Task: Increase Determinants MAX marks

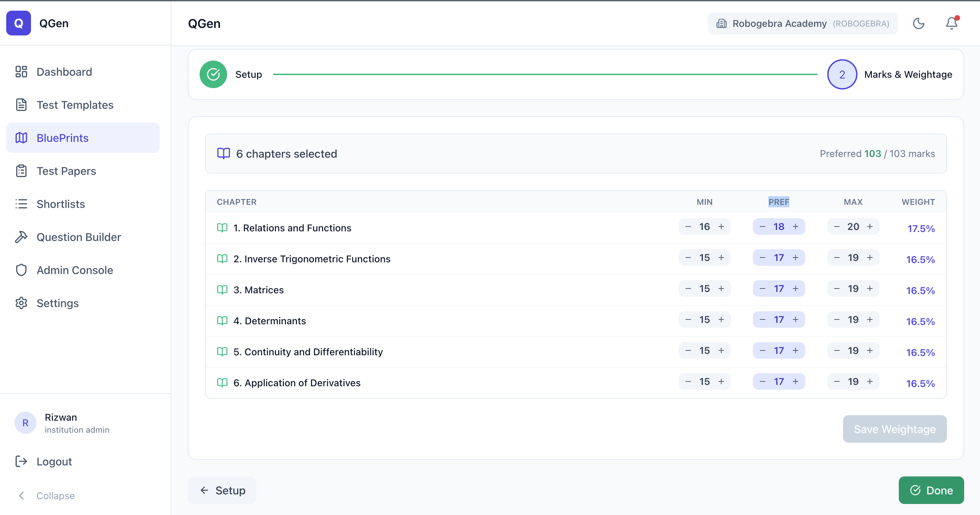Action: 870,320
